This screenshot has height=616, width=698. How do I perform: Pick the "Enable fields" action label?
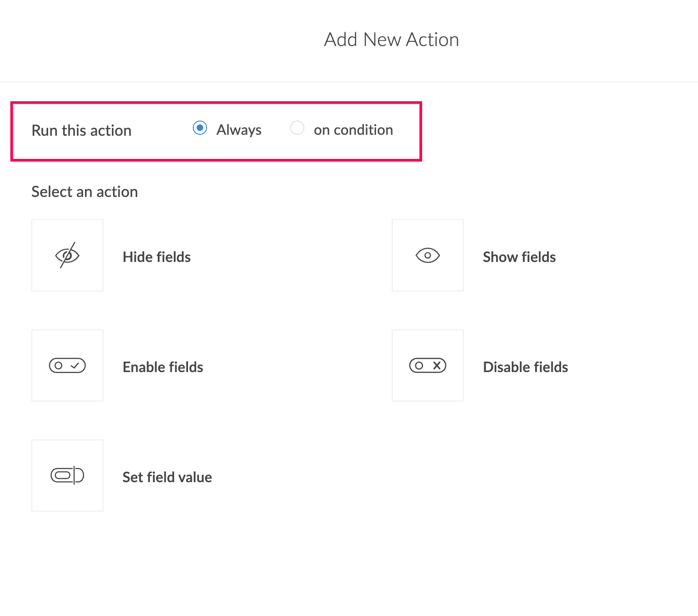tap(163, 367)
